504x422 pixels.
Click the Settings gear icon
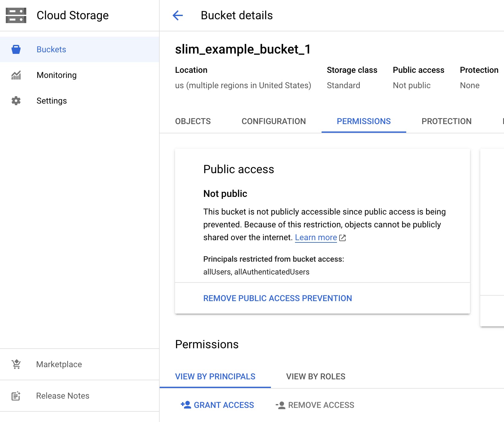click(x=16, y=101)
